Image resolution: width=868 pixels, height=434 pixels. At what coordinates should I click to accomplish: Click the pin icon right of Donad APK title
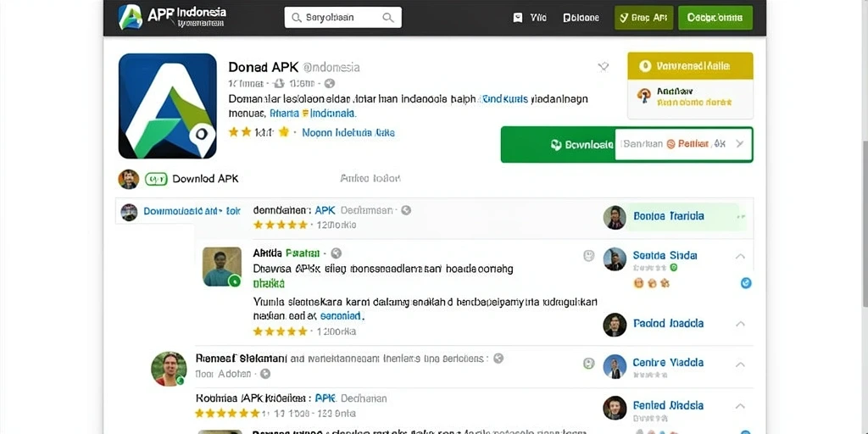pyautogui.click(x=603, y=67)
